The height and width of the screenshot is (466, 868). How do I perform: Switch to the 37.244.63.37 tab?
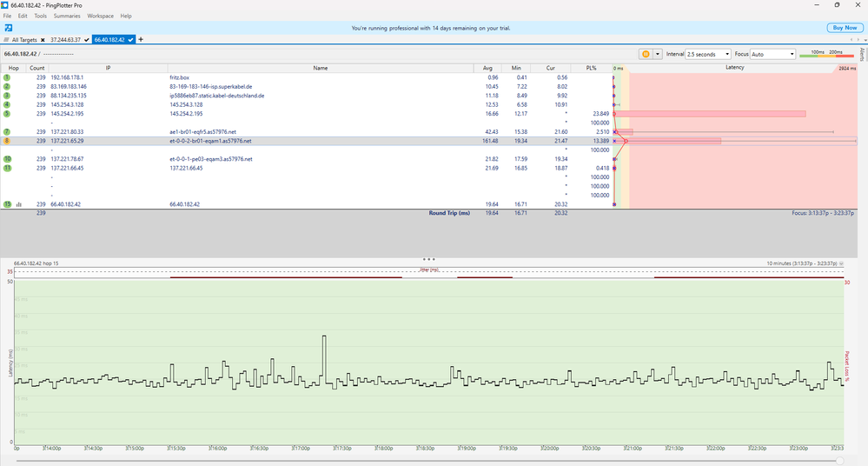pyautogui.click(x=64, y=40)
